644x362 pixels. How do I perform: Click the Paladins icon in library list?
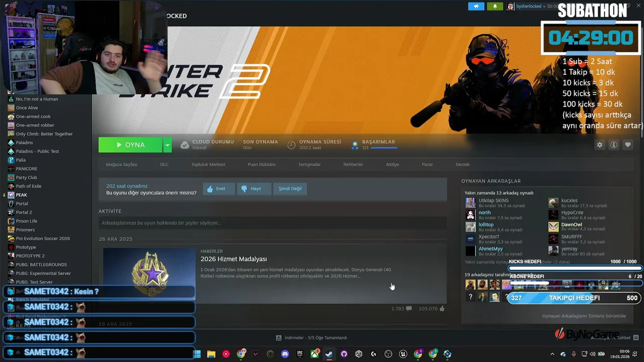pos(11,143)
